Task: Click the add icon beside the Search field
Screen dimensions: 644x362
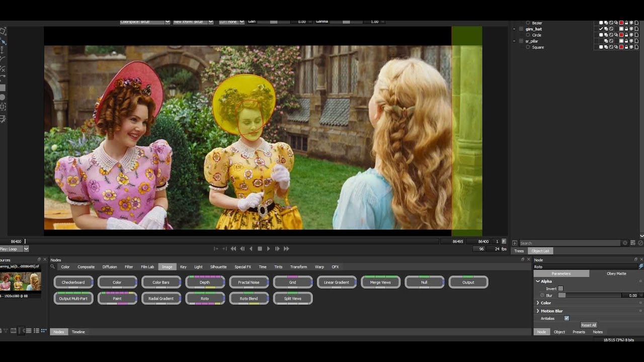Action: pyautogui.click(x=515, y=243)
